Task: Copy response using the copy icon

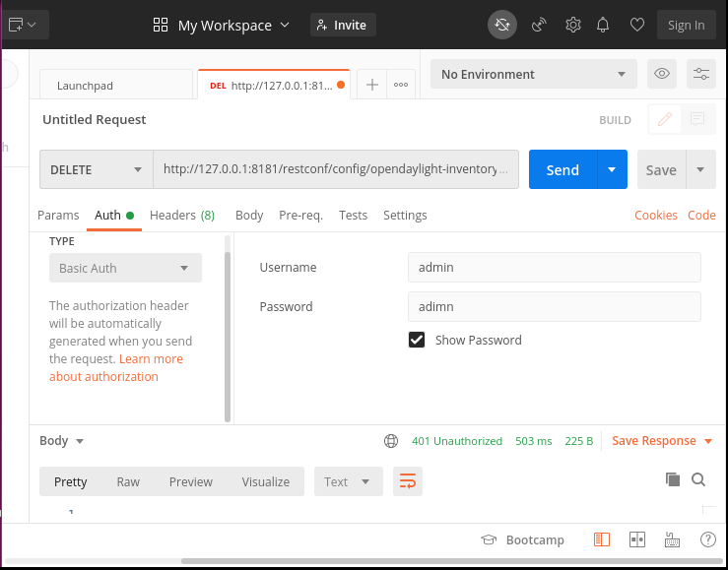Action: click(x=673, y=479)
